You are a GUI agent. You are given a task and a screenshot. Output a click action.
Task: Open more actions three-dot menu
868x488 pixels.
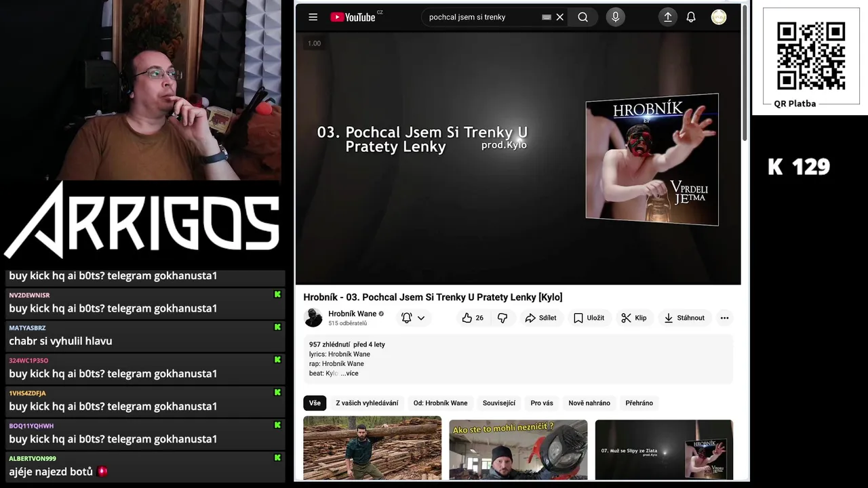[x=724, y=318]
